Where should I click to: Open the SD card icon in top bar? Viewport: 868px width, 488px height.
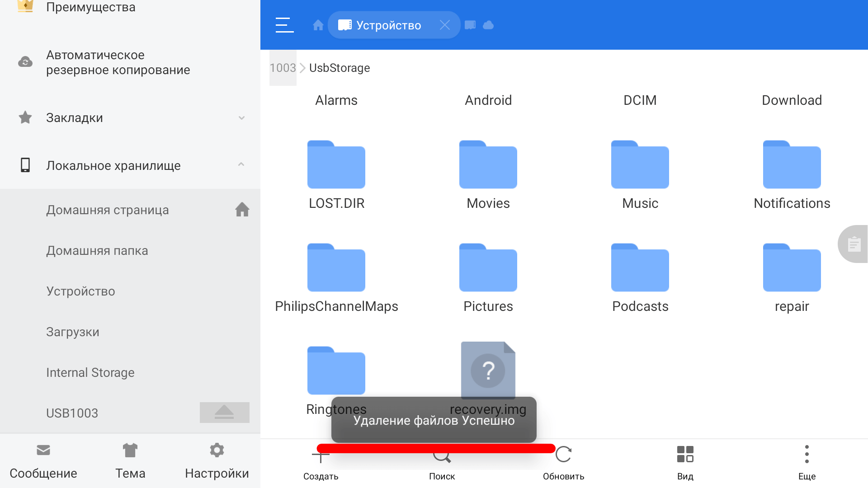click(x=470, y=25)
